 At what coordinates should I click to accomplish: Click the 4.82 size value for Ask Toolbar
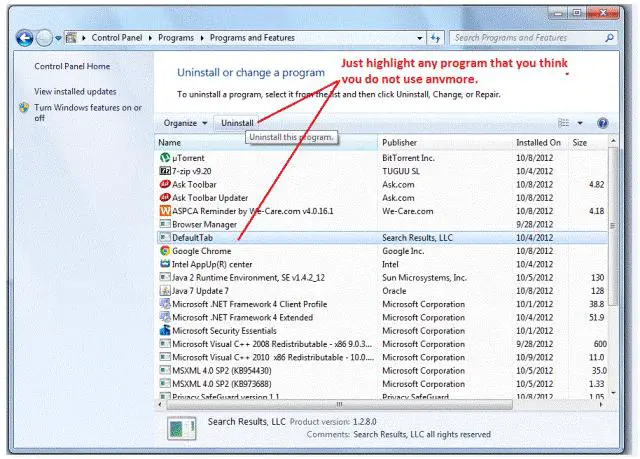[x=596, y=184]
